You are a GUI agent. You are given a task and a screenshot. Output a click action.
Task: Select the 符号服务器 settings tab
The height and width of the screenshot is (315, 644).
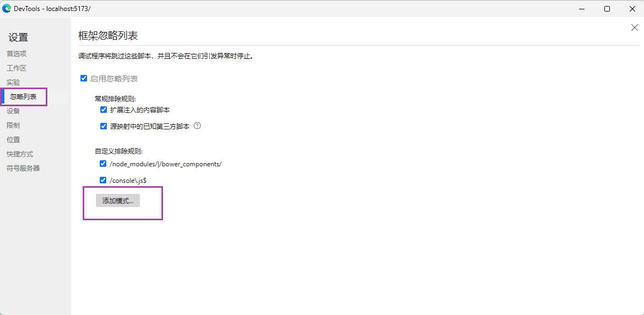coord(23,169)
